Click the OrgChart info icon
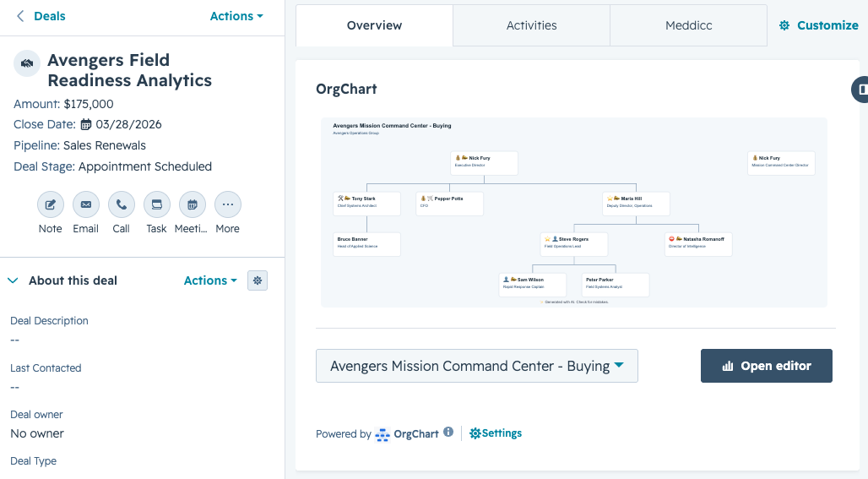The width and height of the screenshot is (868, 479). point(448,432)
